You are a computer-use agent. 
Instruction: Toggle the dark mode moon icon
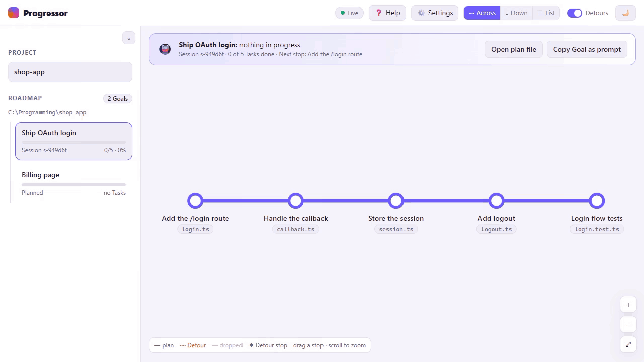point(625,13)
